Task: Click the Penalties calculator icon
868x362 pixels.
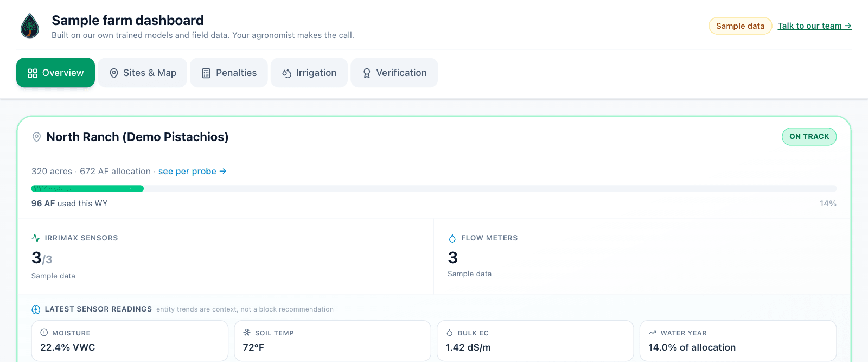Action: [206, 73]
